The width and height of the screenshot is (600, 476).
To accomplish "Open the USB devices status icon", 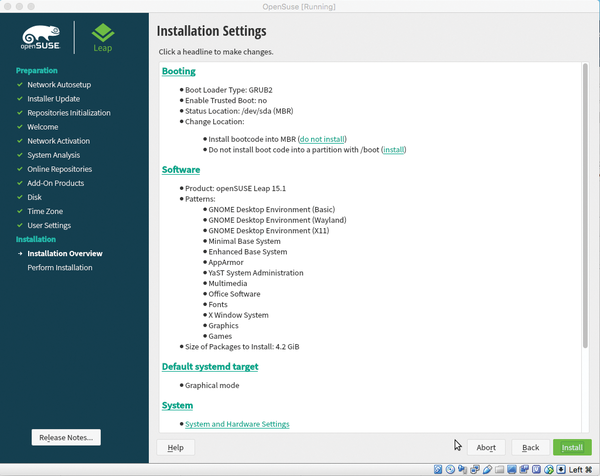I will (488, 469).
